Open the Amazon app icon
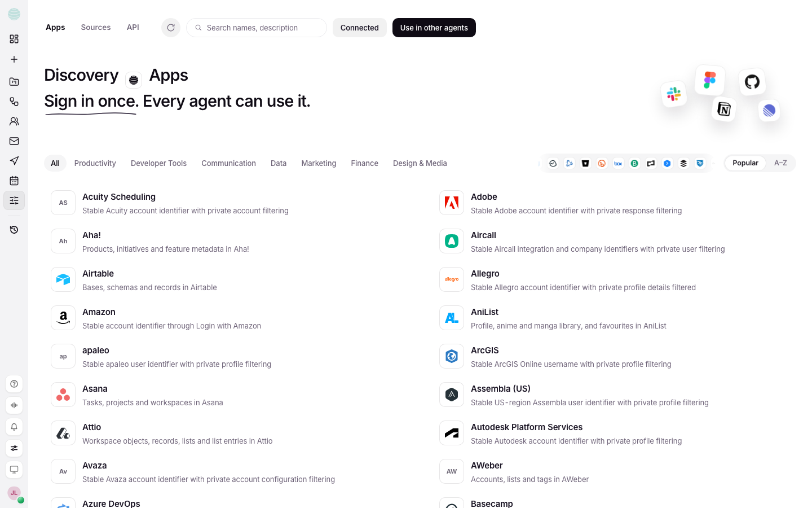 coord(63,318)
